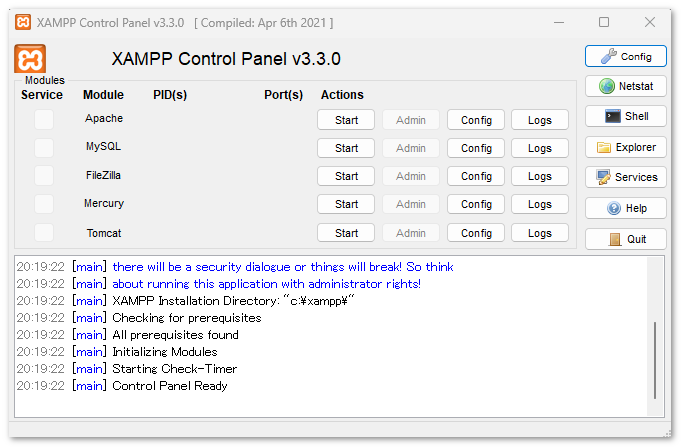
Task: Launch the Shell terminal
Action: click(x=625, y=116)
